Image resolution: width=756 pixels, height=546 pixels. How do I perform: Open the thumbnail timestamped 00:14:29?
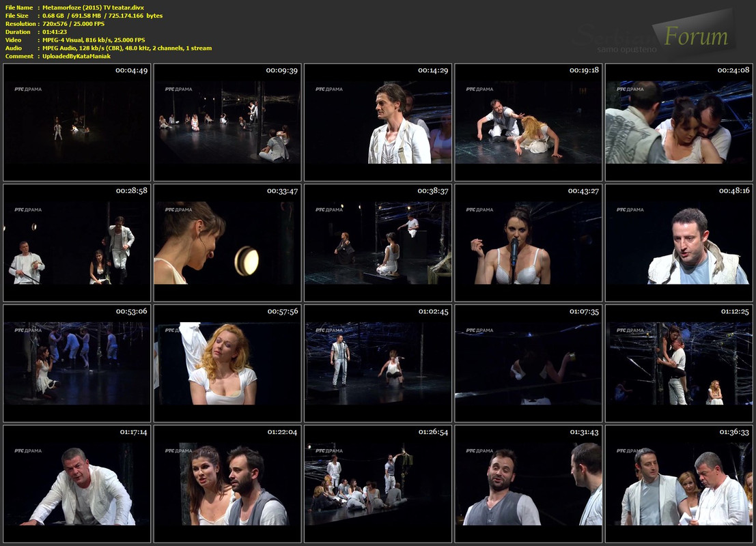[378, 122]
